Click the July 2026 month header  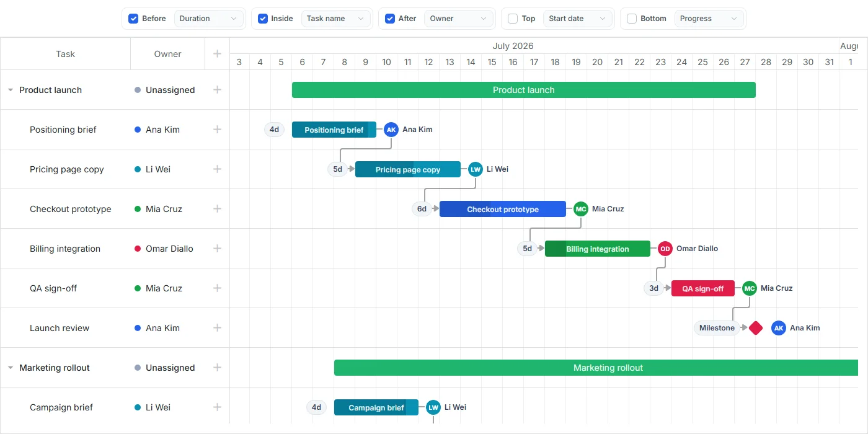(513, 46)
